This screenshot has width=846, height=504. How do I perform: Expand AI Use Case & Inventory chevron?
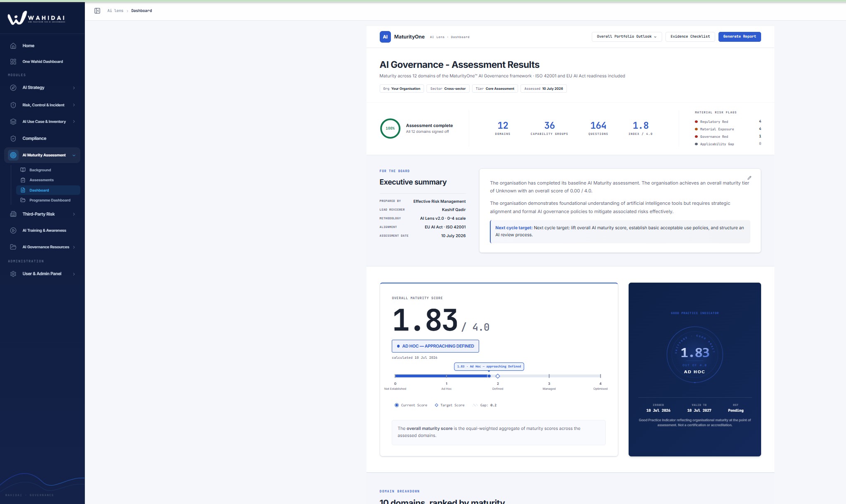tap(74, 122)
